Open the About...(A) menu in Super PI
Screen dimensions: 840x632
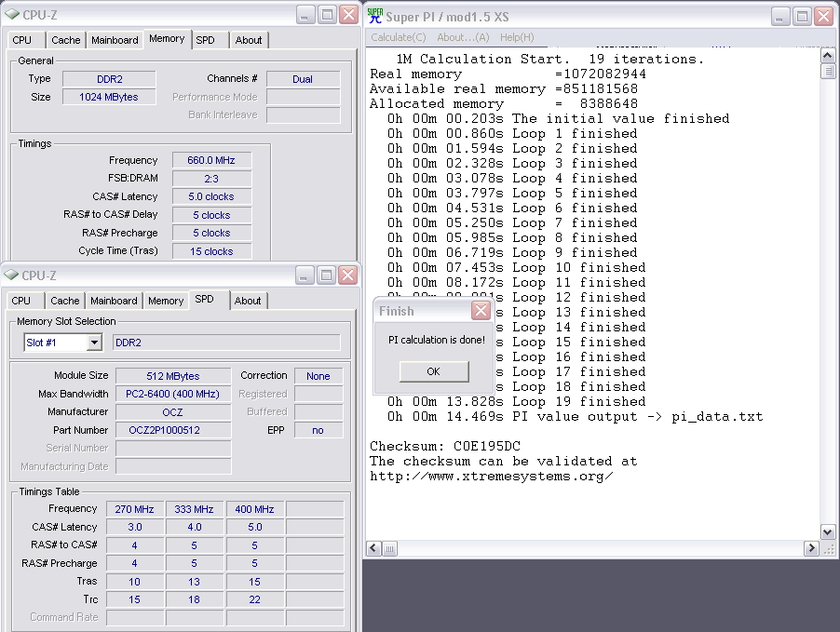463,37
